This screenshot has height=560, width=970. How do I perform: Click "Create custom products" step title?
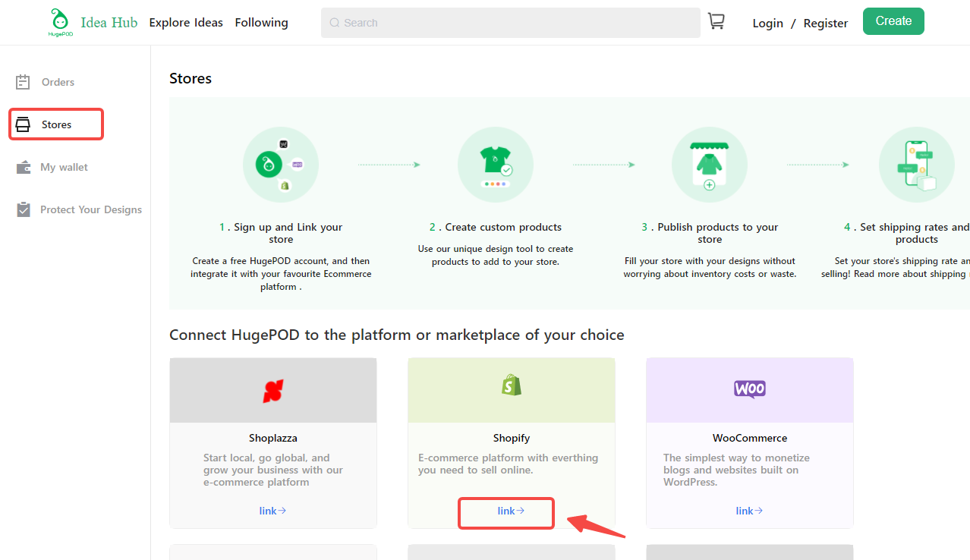coord(496,227)
